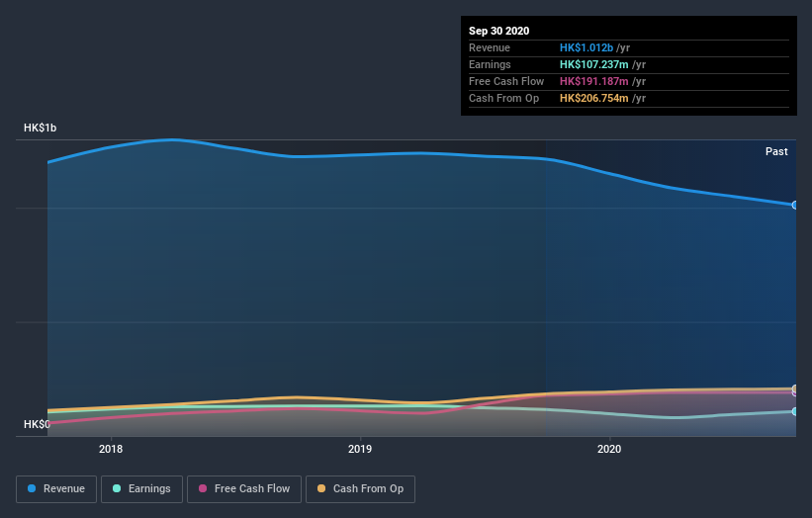Click the Cash From Op label in tooltip
Viewport: 812px width, 518px height.
pyautogui.click(x=503, y=98)
